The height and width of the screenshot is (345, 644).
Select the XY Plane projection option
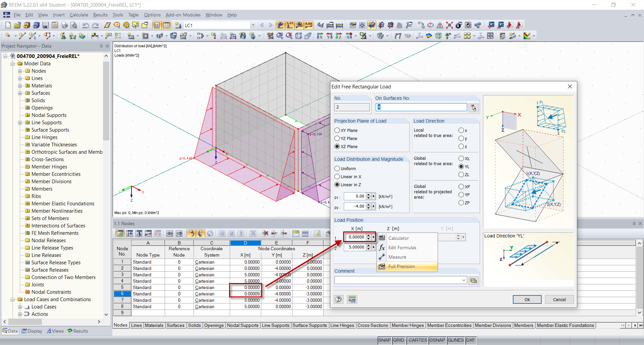click(337, 130)
